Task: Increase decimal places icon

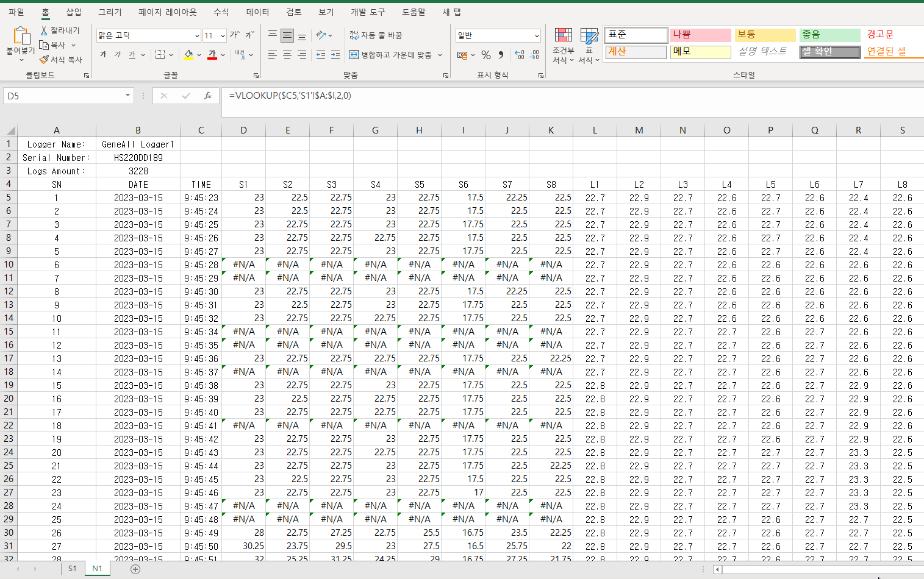Action: (x=520, y=55)
